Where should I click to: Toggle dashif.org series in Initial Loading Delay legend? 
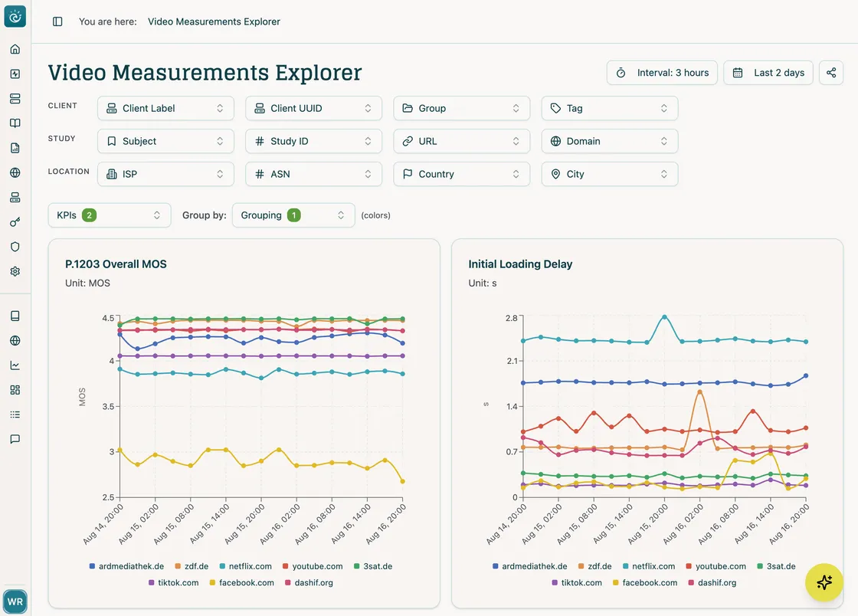coord(712,582)
